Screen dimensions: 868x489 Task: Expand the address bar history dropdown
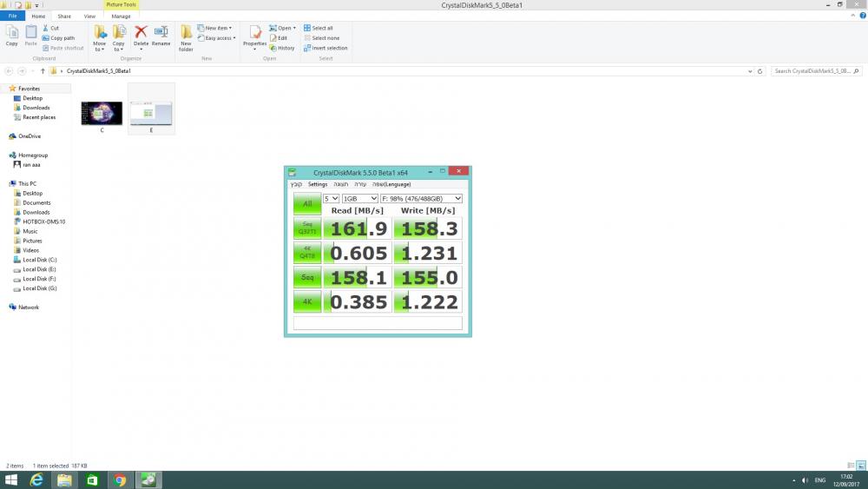(750, 71)
